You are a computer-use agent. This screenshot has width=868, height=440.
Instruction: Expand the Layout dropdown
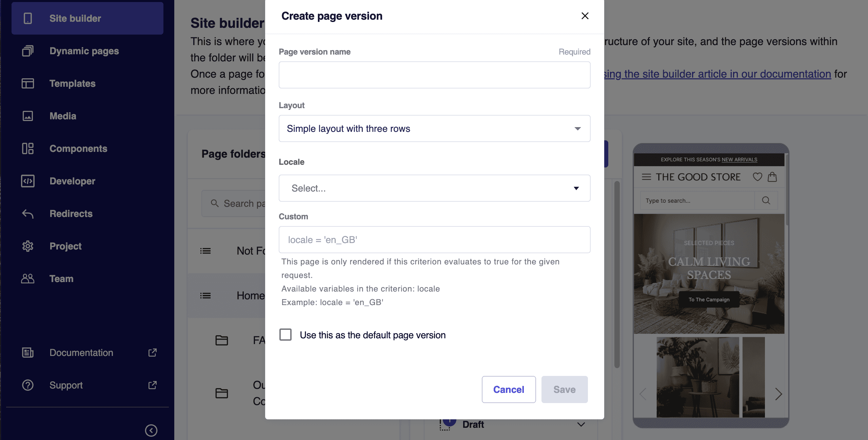point(434,128)
